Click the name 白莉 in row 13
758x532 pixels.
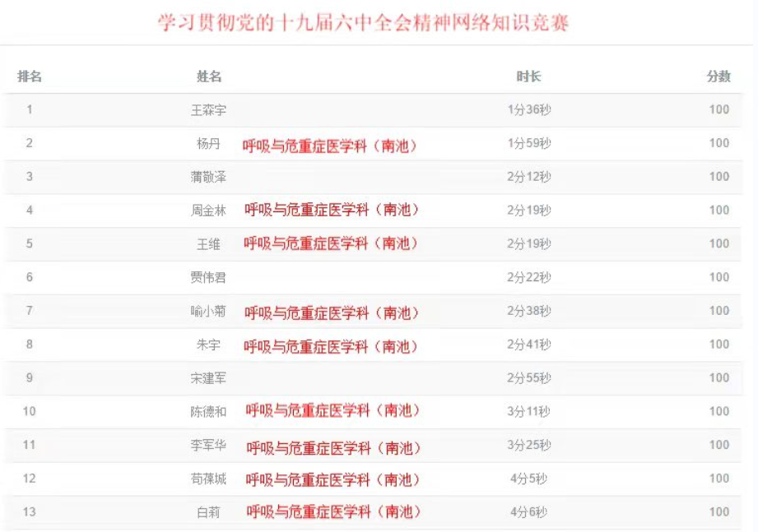[208, 511]
